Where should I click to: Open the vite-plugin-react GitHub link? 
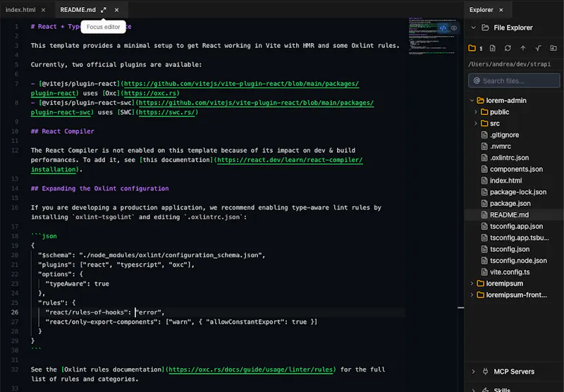click(x=241, y=84)
